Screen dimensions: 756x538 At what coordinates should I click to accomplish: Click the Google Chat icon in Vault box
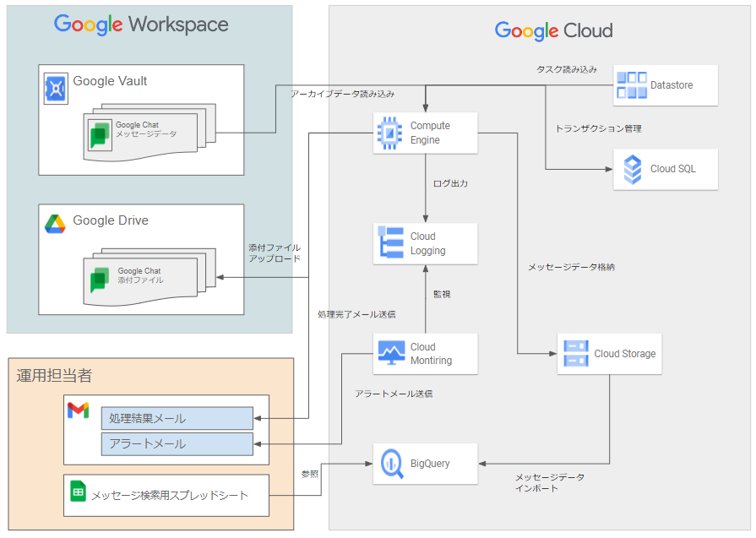point(101,135)
